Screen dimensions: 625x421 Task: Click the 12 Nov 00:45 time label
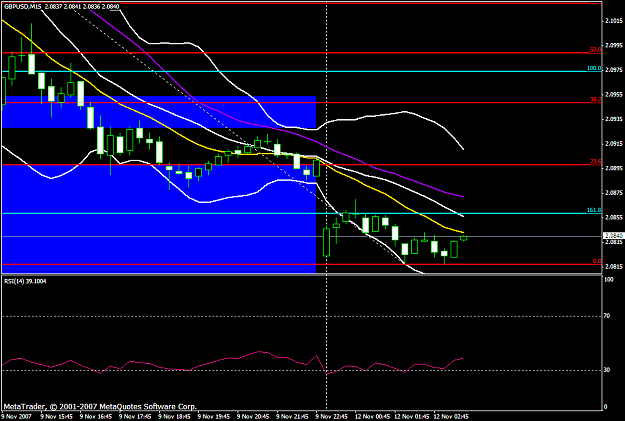(373, 417)
